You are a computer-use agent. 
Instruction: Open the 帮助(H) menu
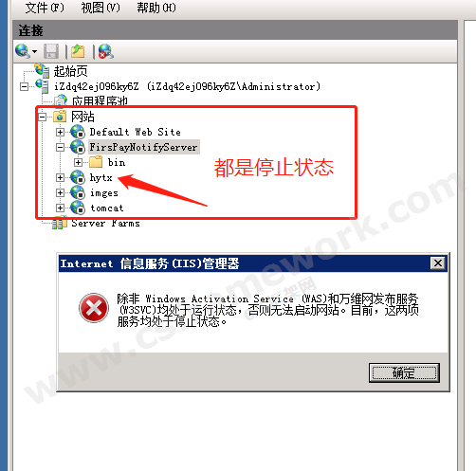pyautogui.click(x=156, y=8)
